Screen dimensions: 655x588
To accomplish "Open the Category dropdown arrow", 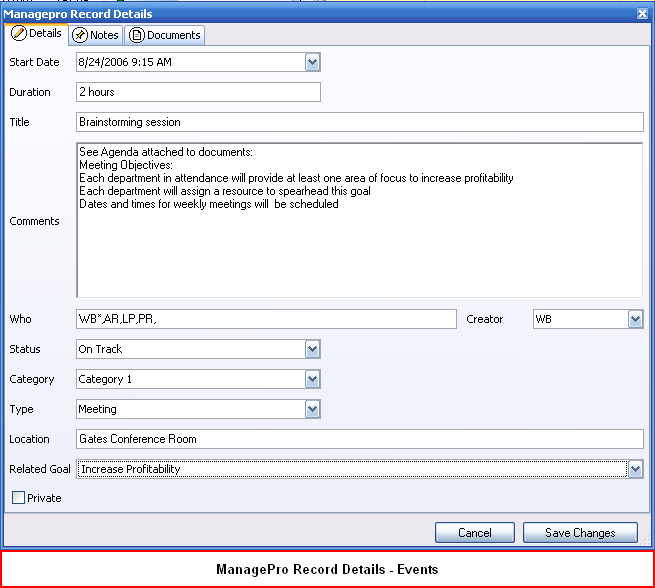I will [312, 380].
